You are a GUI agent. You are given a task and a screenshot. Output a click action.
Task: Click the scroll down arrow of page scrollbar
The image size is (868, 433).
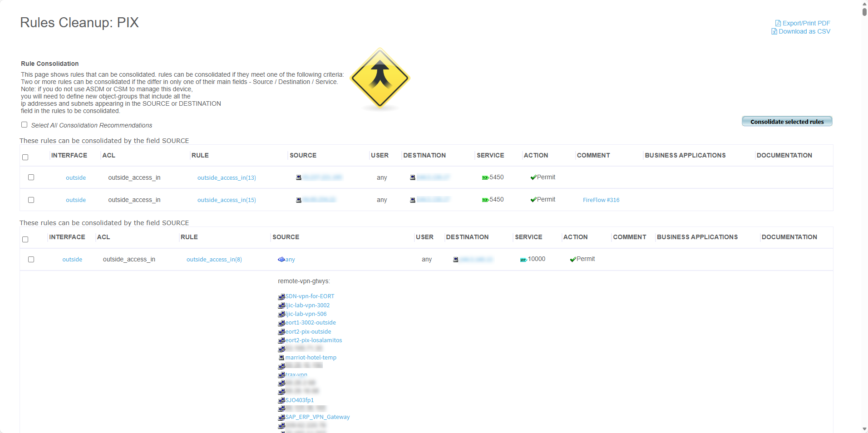pos(864,429)
